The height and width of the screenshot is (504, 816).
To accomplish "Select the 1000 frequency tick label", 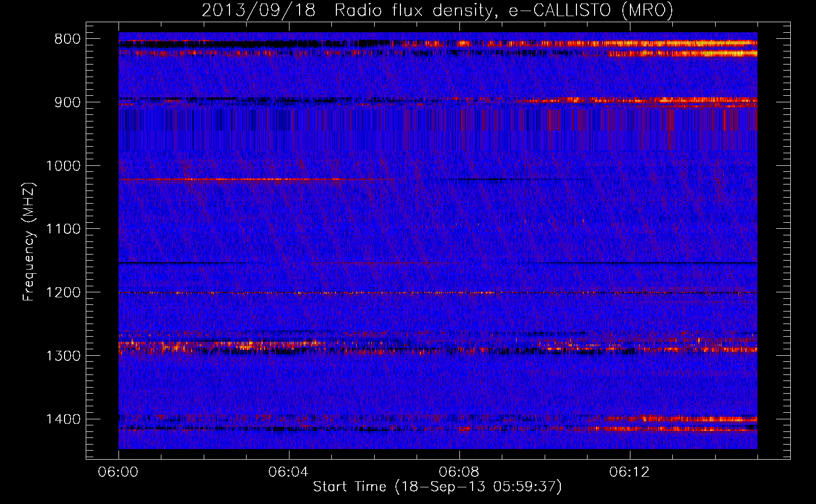I will coord(63,166).
